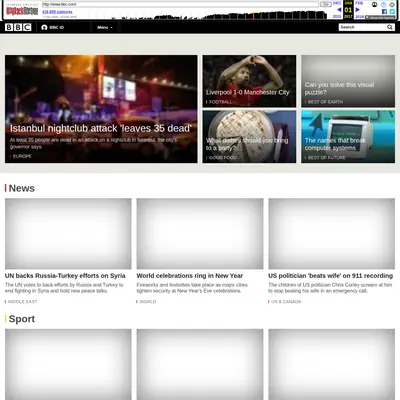
Task: Open 'US politician beats wife' headline
Action: pos(331,276)
